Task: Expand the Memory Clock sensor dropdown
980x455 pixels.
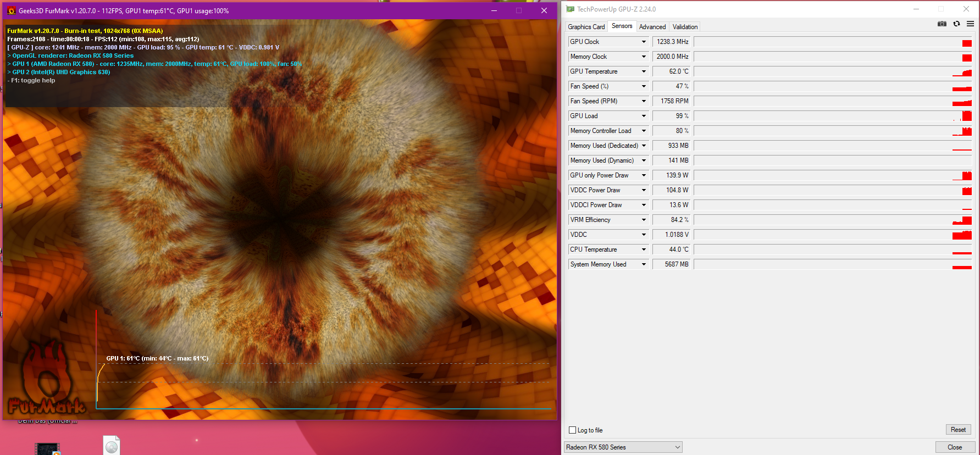Action: [x=644, y=57]
